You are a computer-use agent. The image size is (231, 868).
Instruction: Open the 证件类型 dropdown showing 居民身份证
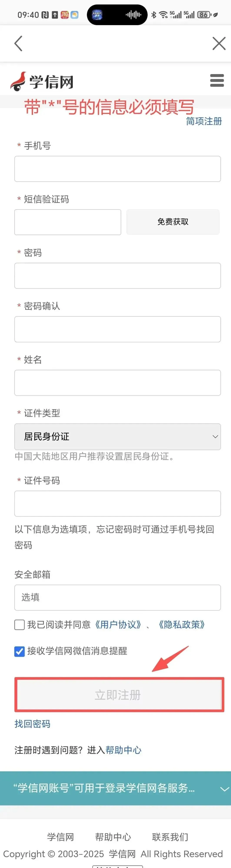[117, 437]
